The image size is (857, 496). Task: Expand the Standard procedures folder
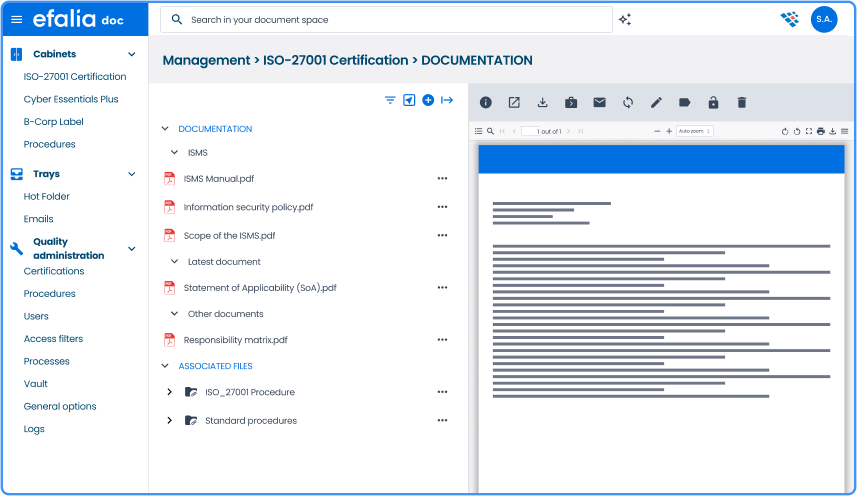[169, 420]
